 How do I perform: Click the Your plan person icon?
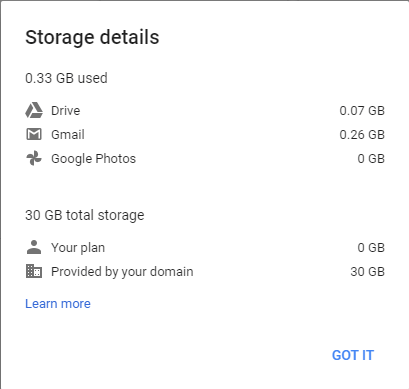point(34,247)
